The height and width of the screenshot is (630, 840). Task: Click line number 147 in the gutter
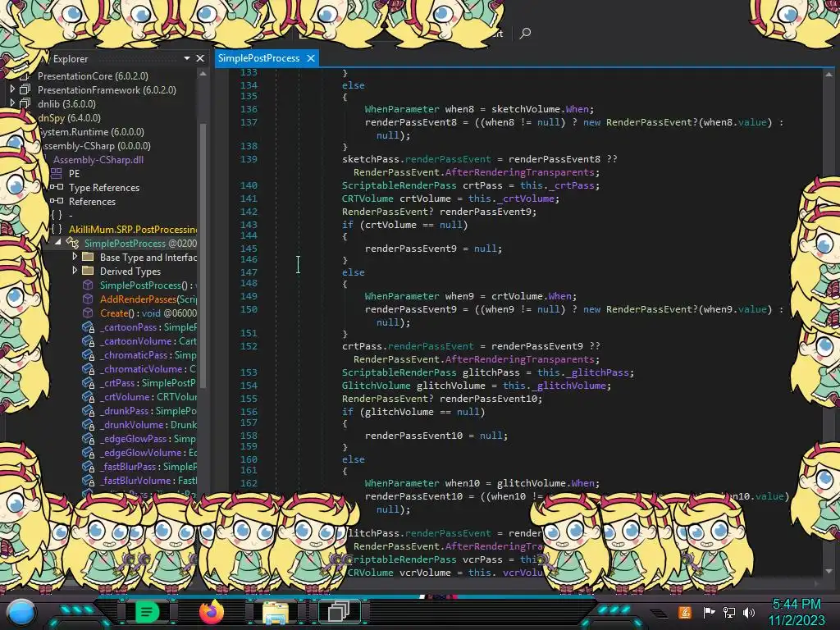click(249, 272)
